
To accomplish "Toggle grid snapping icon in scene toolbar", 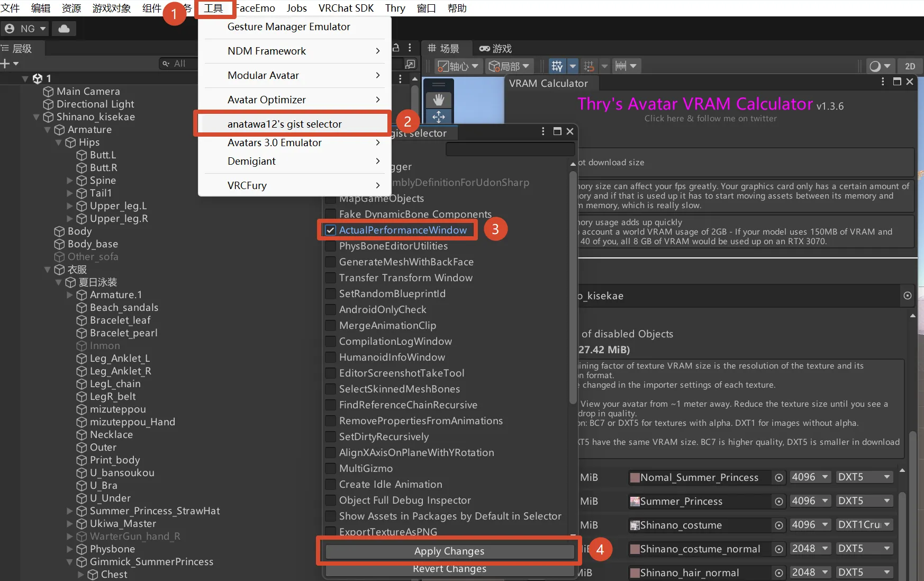I will point(557,66).
